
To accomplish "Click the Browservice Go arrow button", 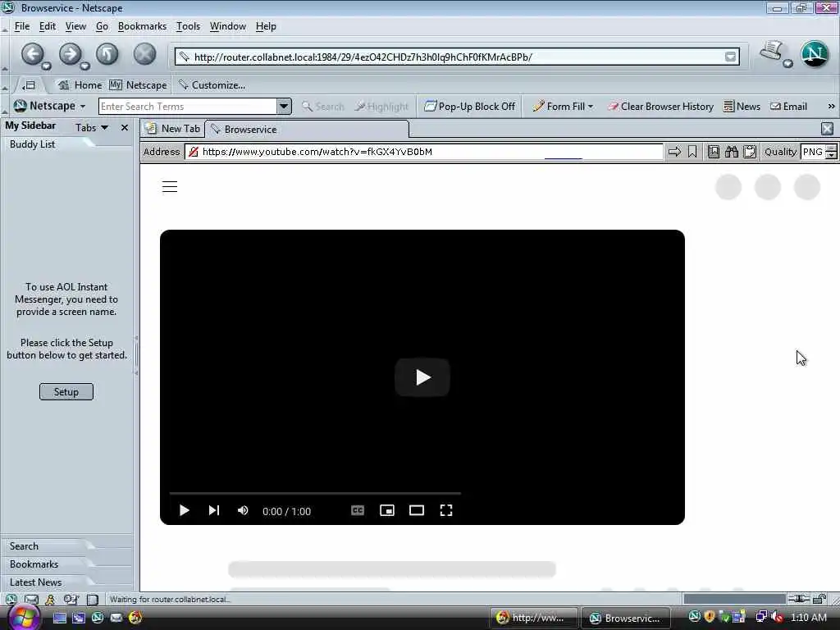I will point(674,152).
